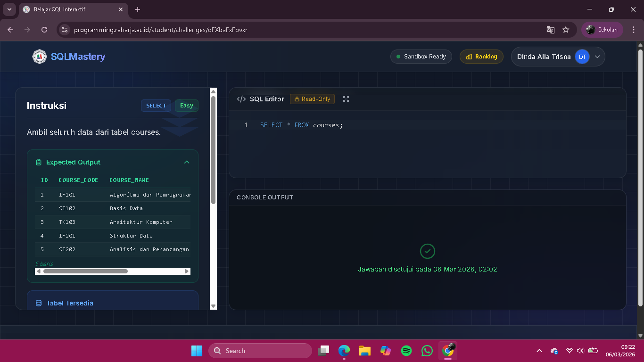Open the Ranking leaderboard

click(x=481, y=57)
